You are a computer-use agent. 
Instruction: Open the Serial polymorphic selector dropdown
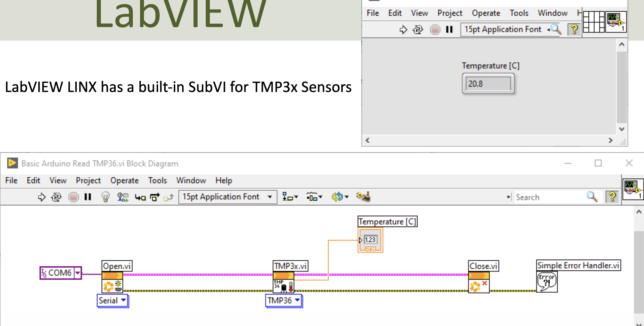[x=113, y=301]
